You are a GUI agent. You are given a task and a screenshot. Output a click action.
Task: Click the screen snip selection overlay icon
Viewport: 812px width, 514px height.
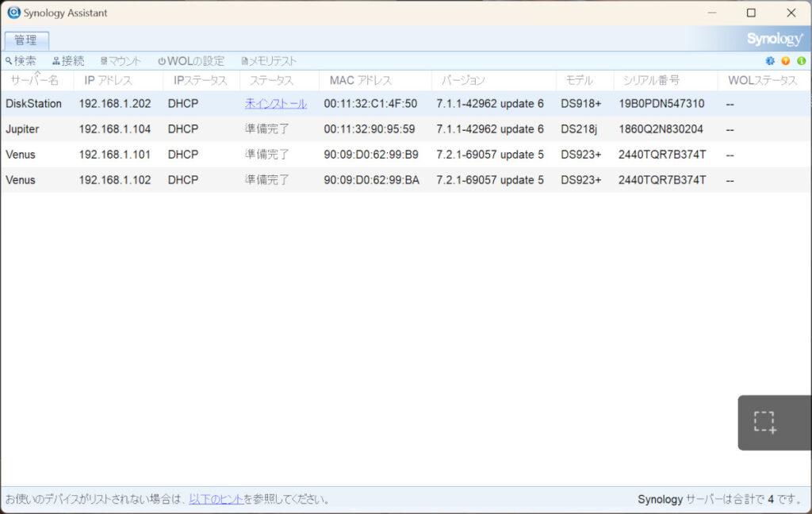coord(765,422)
